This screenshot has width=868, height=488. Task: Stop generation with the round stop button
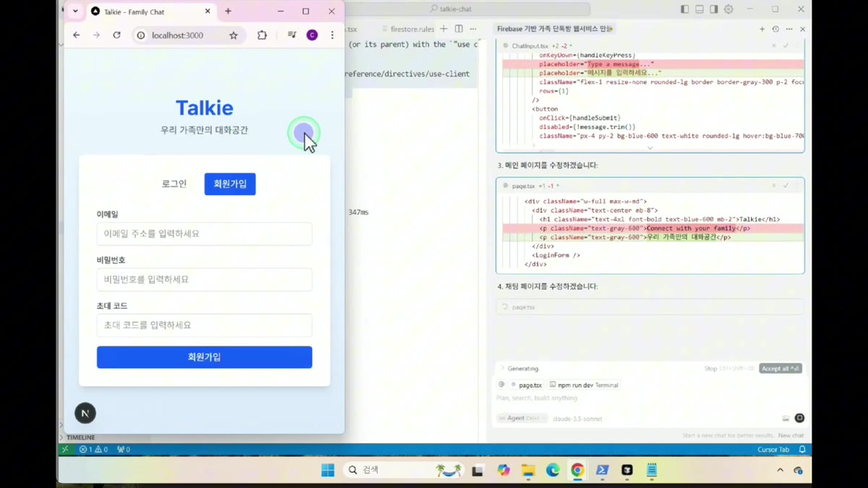(x=799, y=418)
